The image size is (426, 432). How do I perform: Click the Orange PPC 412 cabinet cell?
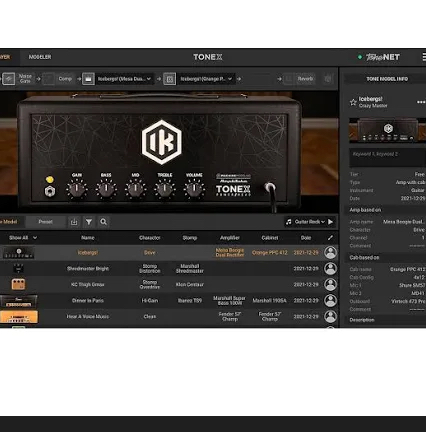point(270,253)
